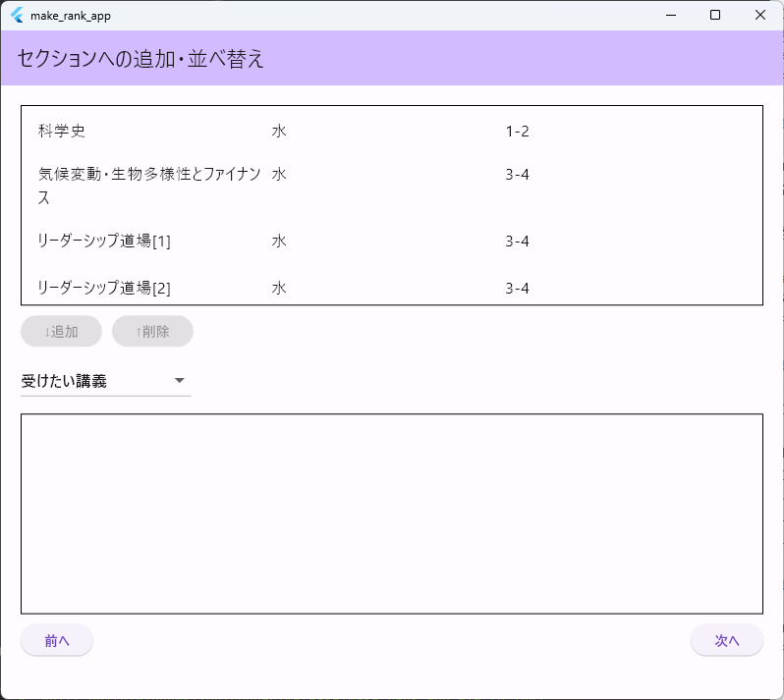Click the dropdown arrow beside 受けたい講義

pyautogui.click(x=179, y=381)
